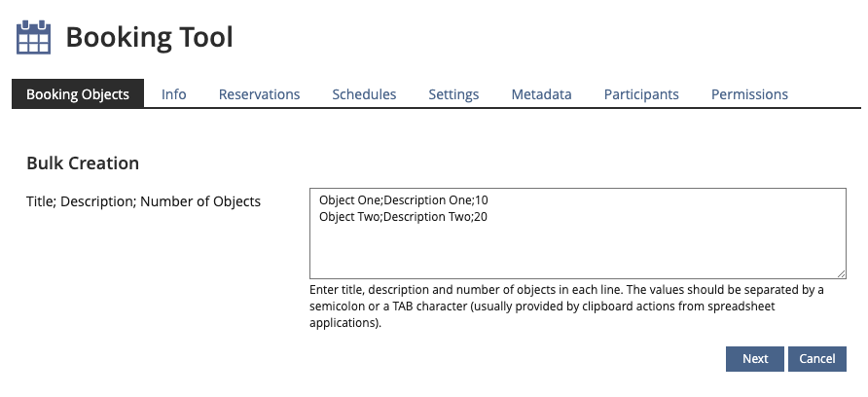Open the Booking Objects tab
The image size is (868, 397).
[78, 94]
